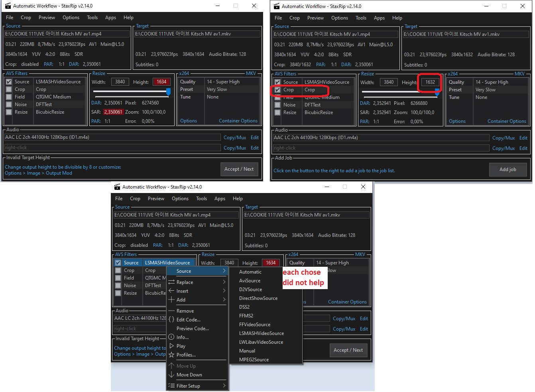Viewport: 535px width, 392px height.
Task: Click the StaxRip app icon in the top-left window title bar
Action: tap(8, 6)
